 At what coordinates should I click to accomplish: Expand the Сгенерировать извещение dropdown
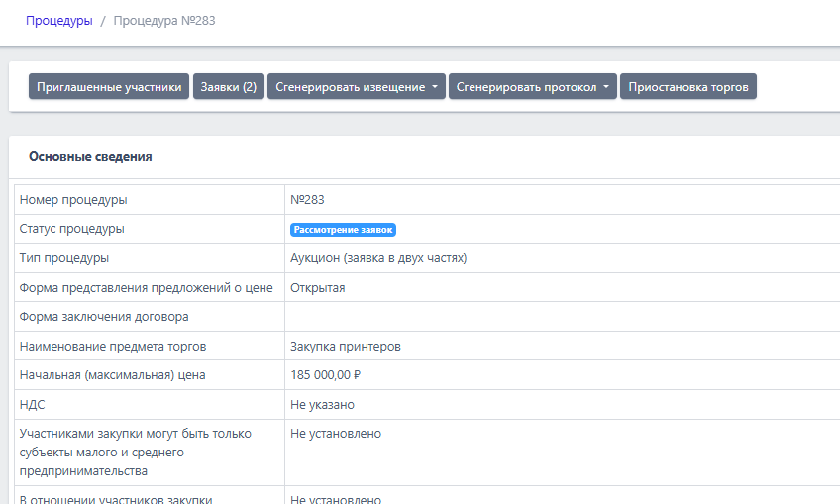click(357, 87)
